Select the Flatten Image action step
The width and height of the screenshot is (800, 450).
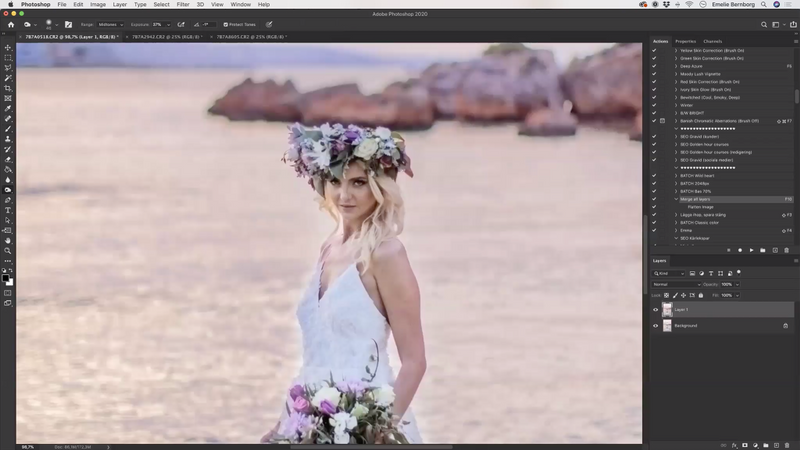coord(700,207)
